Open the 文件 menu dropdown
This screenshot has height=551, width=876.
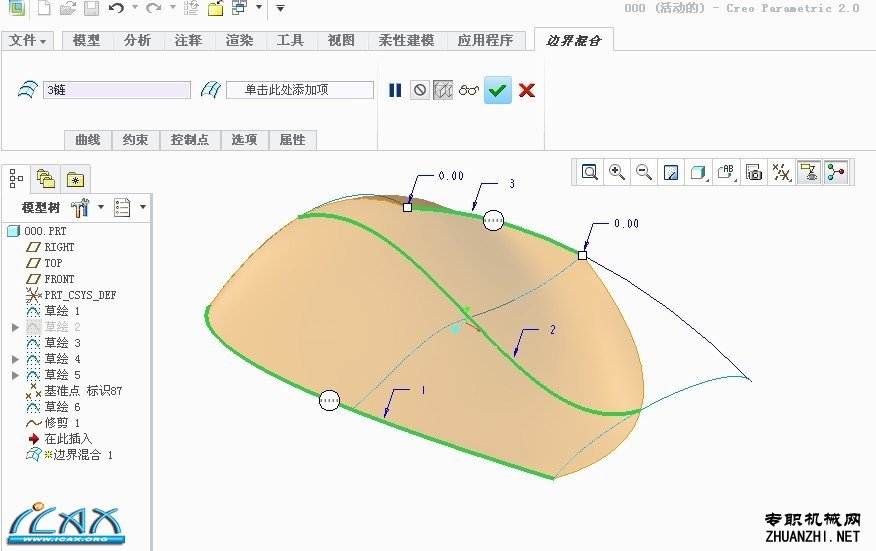[27, 41]
